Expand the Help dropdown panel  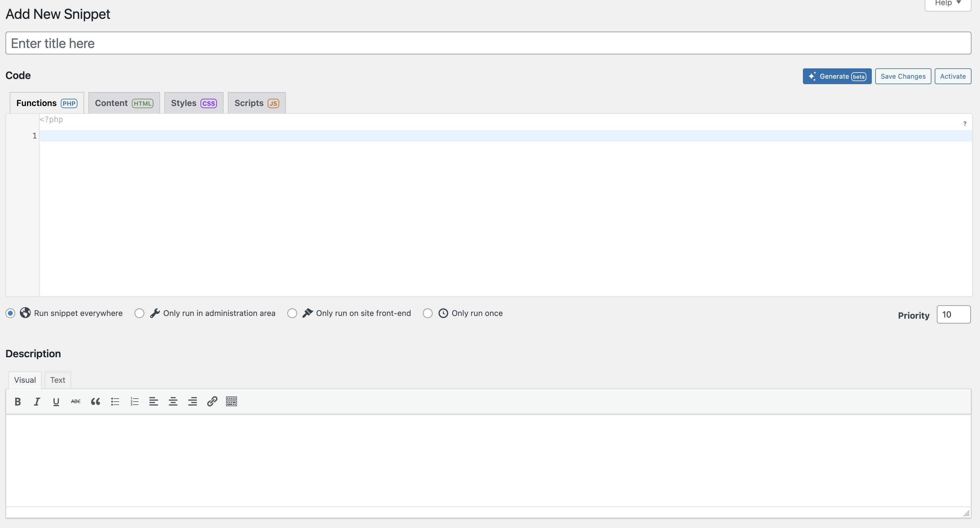pos(948,4)
